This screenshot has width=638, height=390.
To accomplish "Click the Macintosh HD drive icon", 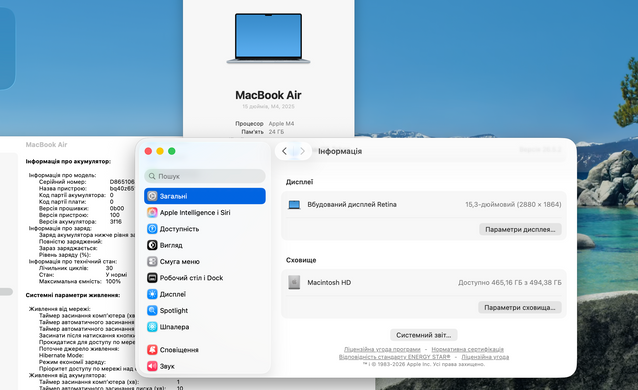I will pos(294,282).
